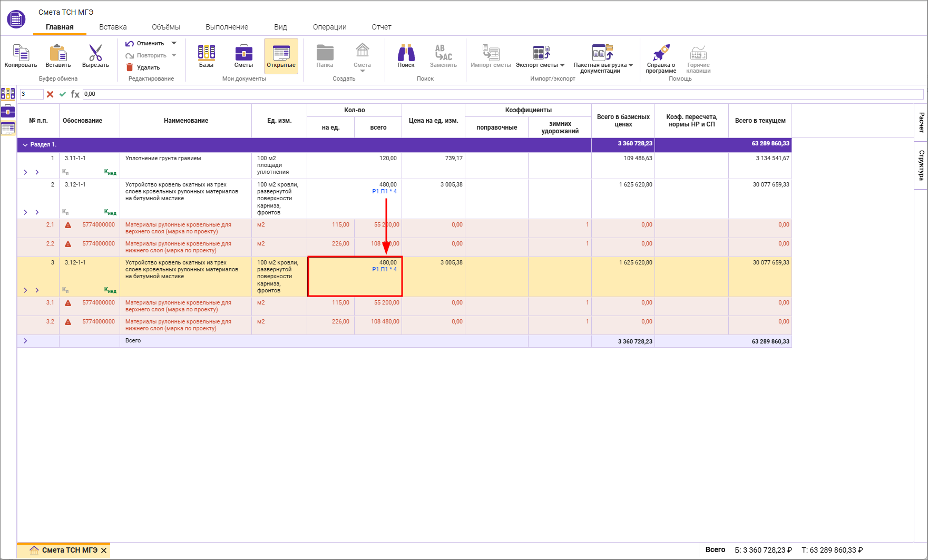928x560 pixels.
Task: Expand the Всего totals row
Action: (25, 341)
